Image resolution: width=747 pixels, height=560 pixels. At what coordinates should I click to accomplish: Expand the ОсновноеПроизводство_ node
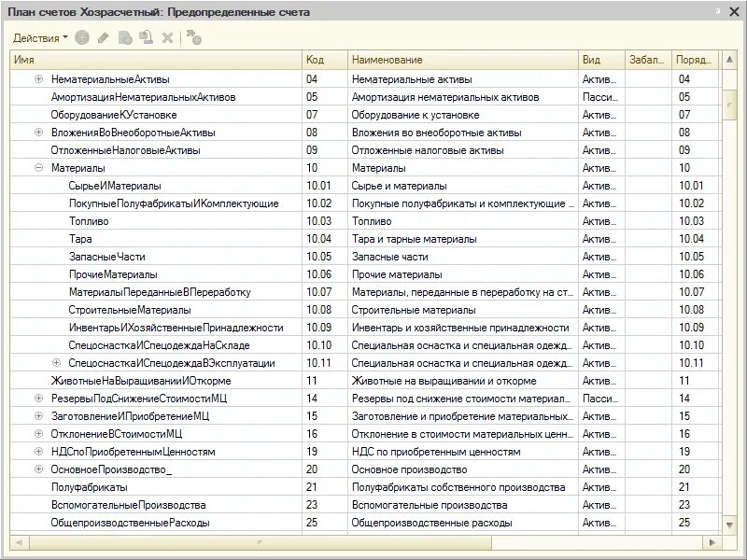(39, 469)
